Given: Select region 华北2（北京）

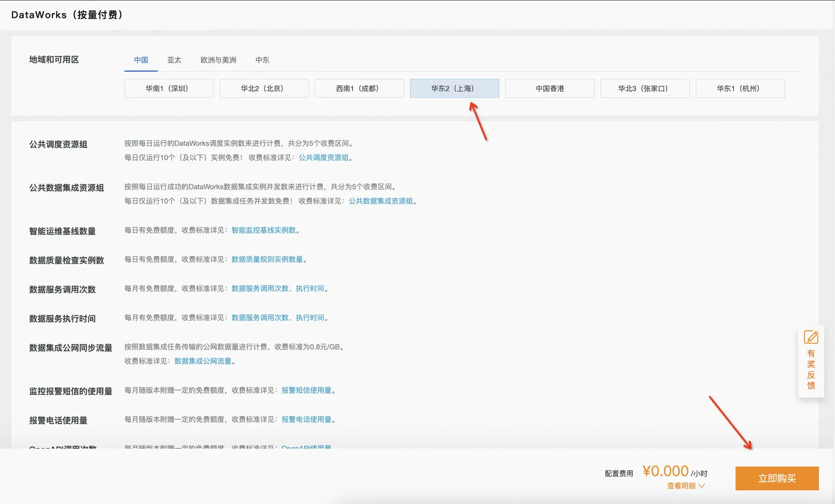Looking at the screenshot, I should [264, 88].
